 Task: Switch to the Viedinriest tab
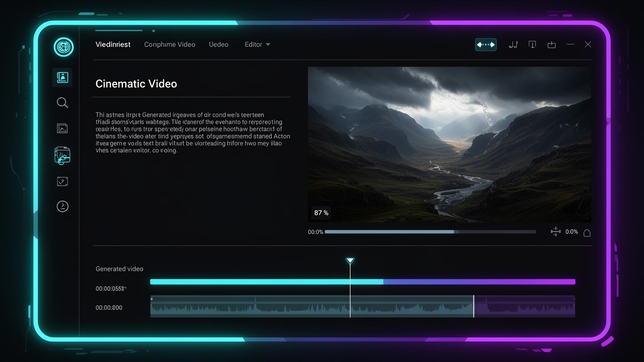click(113, 45)
